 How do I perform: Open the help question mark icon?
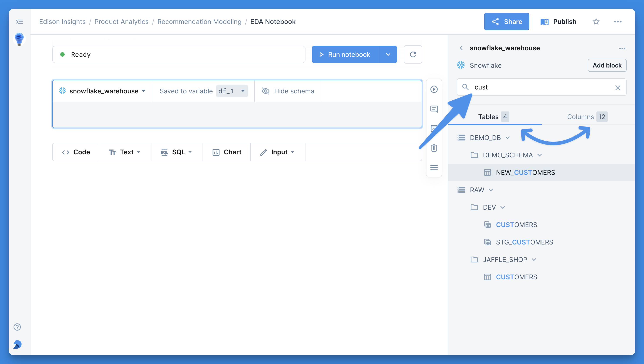click(17, 327)
